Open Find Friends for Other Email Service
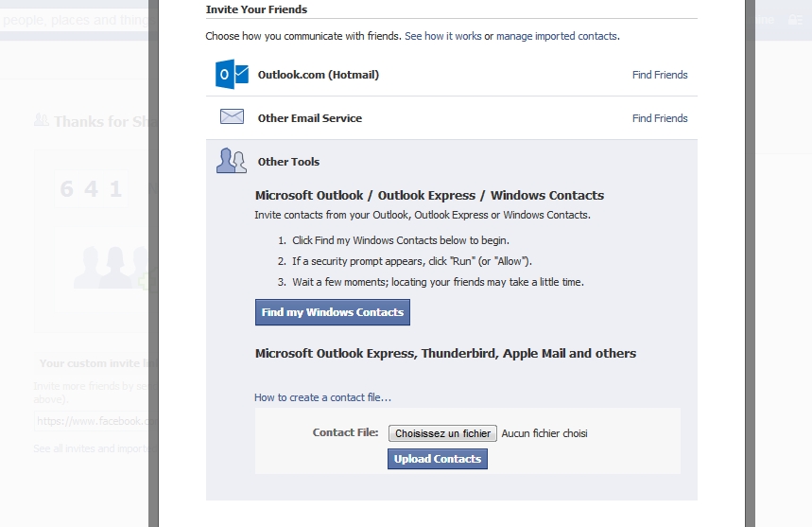 660,118
